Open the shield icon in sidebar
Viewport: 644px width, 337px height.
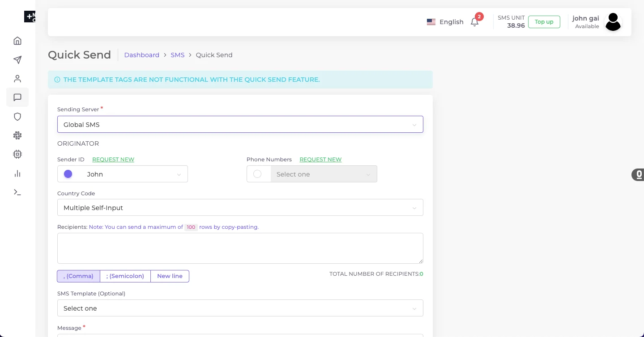tap(17, 117)
